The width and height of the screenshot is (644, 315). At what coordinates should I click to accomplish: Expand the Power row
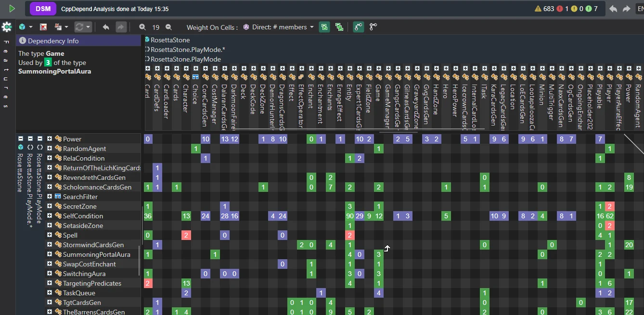click(x=49, y=139)
